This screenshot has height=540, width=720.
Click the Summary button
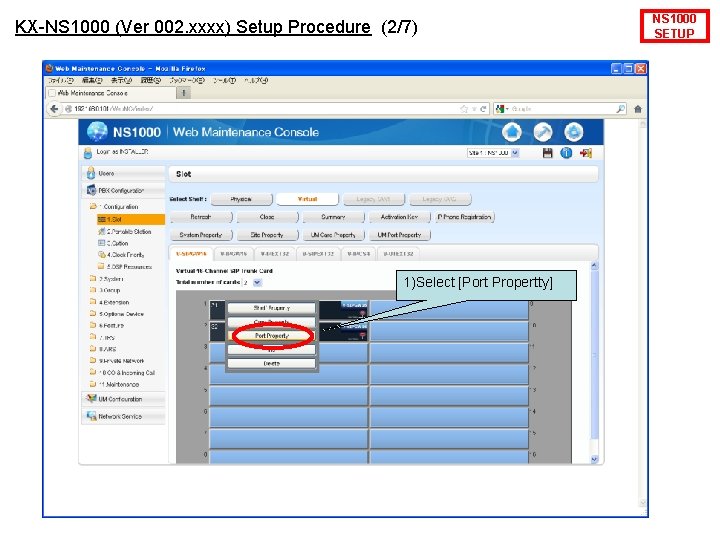333,217
